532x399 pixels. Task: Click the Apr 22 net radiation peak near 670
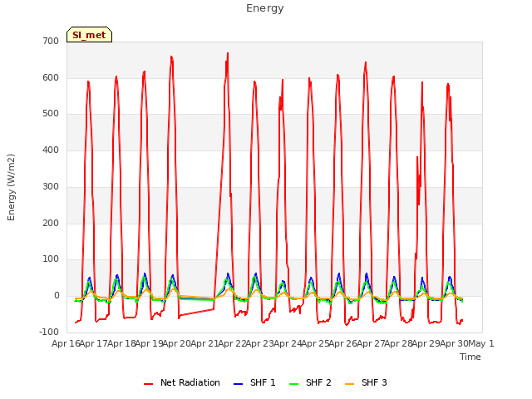tap(228, 53)
